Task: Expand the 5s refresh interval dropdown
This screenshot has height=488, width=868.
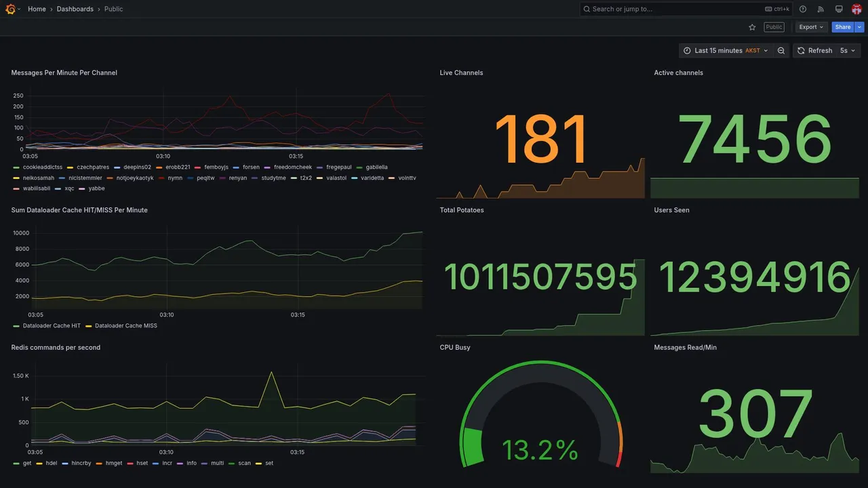Action: (x=848, y=51)
